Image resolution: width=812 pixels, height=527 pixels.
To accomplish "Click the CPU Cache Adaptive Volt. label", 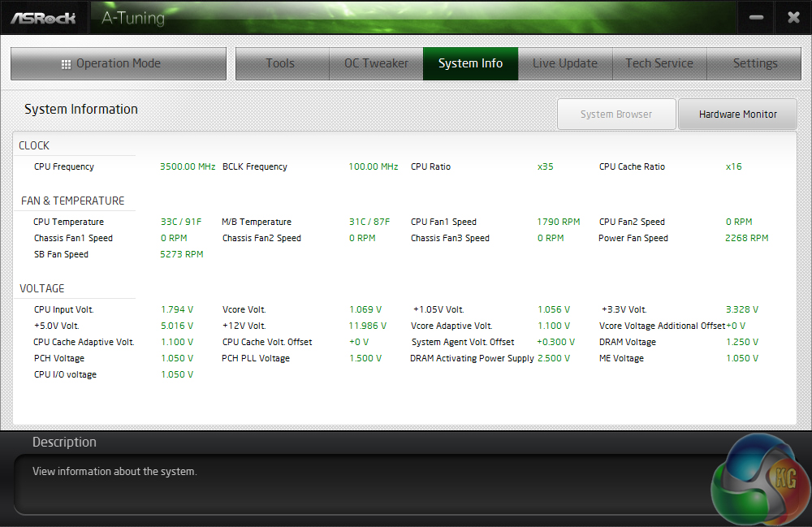I will coord(84,342).
